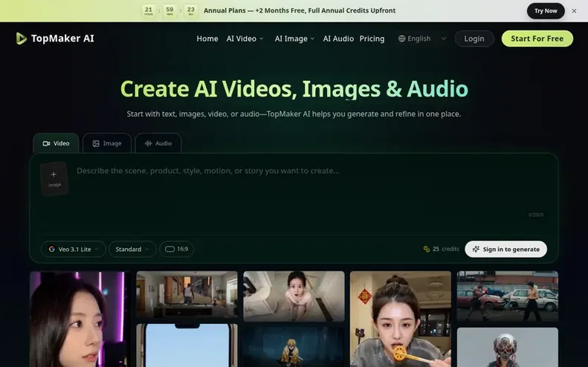Open the living room TV game thumbnail
The width and height of the screenshot is (588, 367).
tap(187, 295)
